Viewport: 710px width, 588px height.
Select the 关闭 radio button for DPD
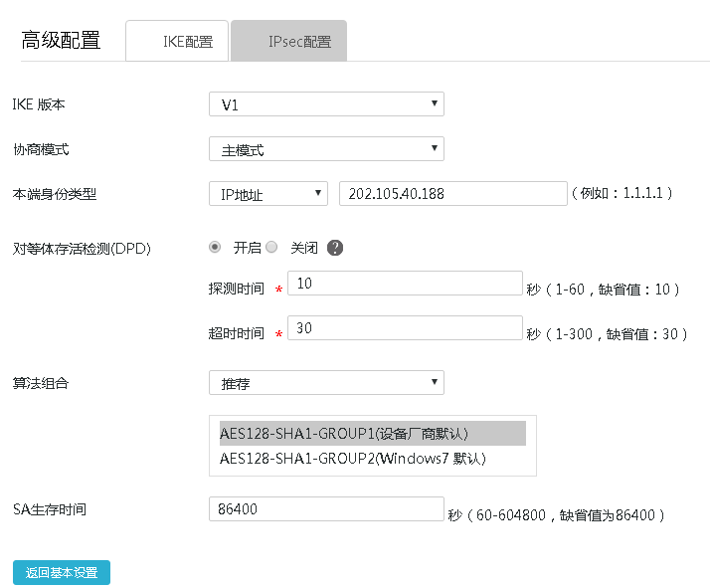coord(271,247)
